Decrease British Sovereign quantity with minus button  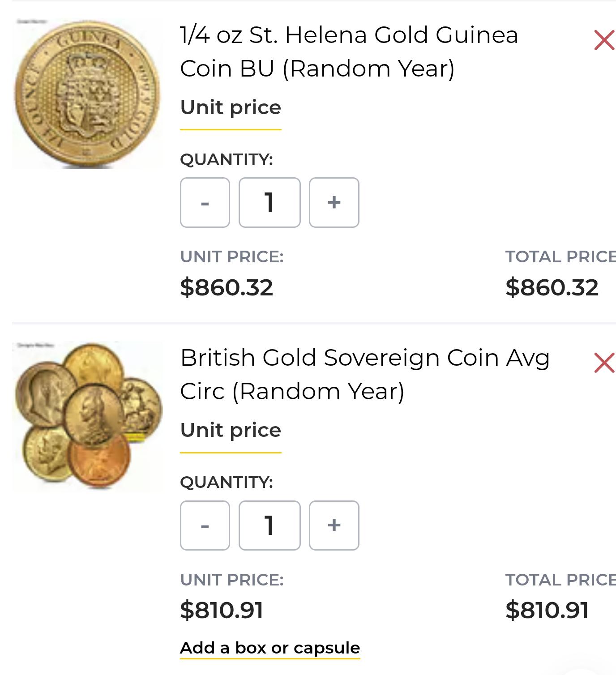[x=205, y=525]
